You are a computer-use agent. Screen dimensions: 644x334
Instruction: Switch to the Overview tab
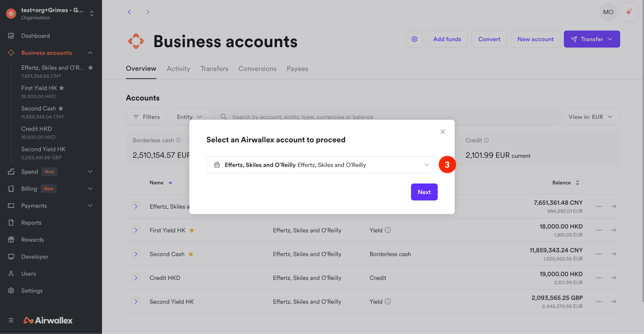point(141,68)
